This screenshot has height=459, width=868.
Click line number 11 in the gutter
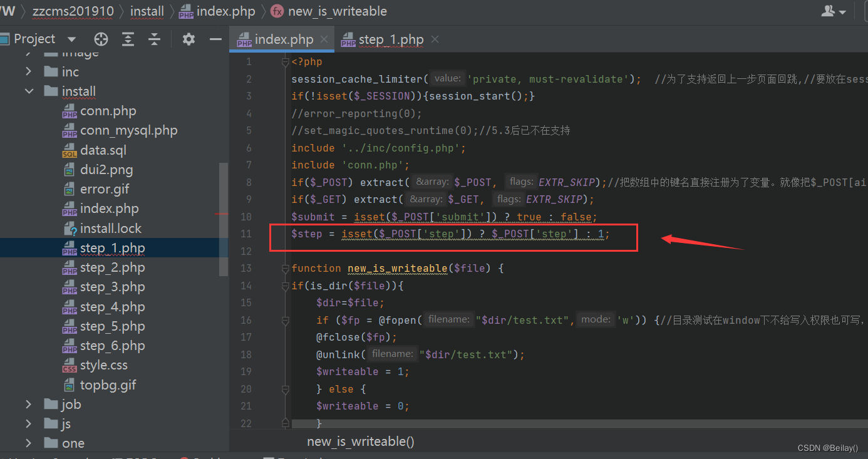(x=245, y=234)
